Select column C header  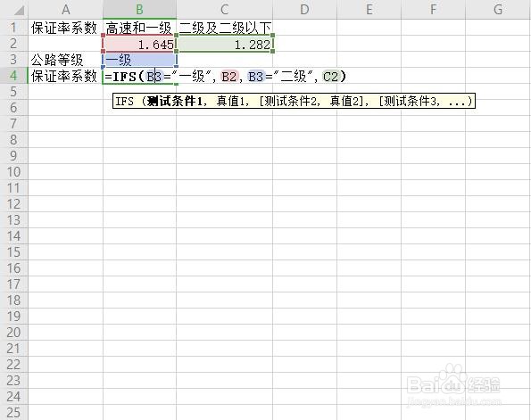point(224,10)
